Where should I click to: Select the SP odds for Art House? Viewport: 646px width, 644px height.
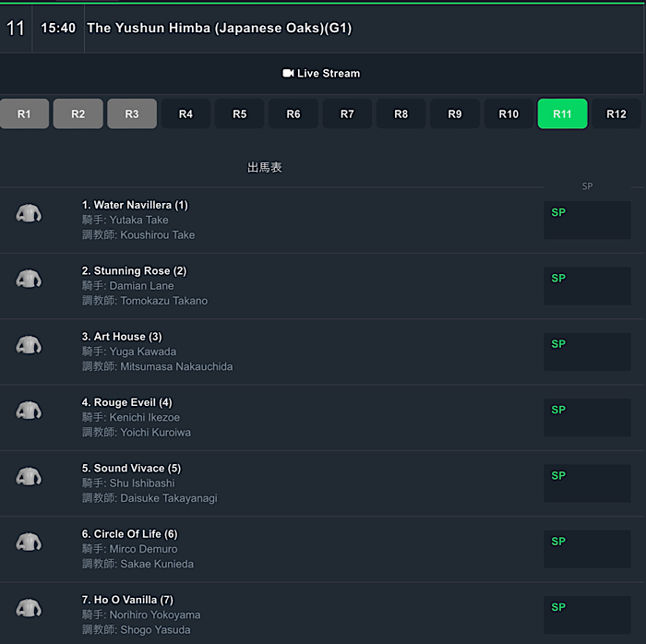pyautogui.click(x=587, y=352)
